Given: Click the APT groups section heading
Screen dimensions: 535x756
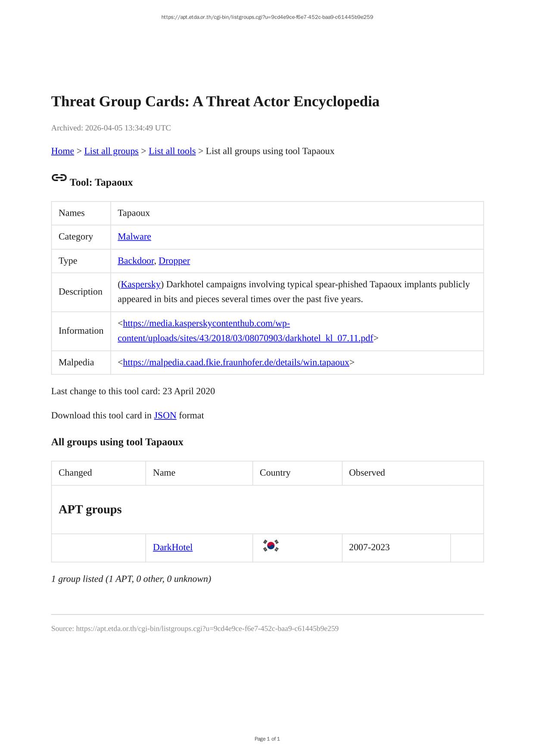Looking at the screenshot, I should (90, 509).
